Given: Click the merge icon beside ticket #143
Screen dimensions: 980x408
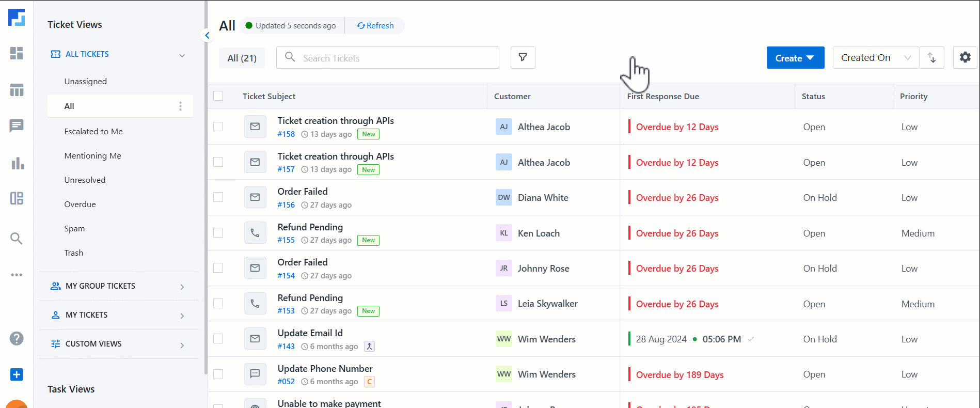Looking at the screenshot, I should click(x=369, y=347).
